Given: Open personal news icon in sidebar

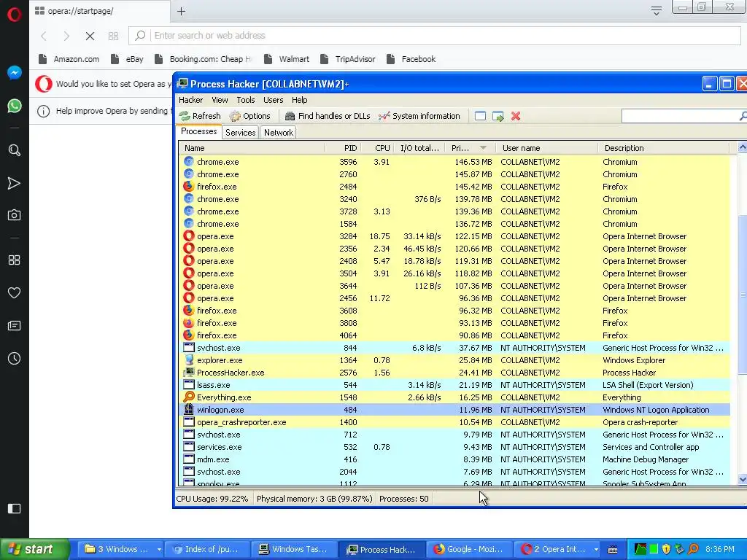Looking at the screenshot, I should coord(15,326).
